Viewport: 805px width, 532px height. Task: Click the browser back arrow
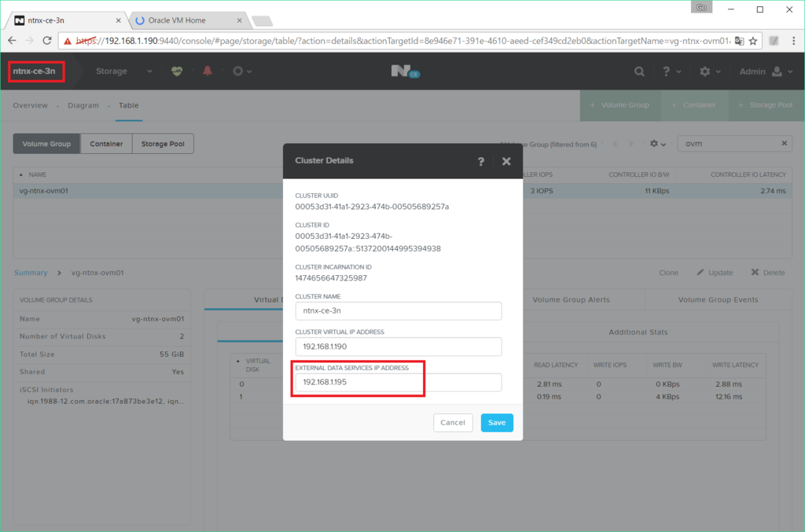tap(13, 41)
